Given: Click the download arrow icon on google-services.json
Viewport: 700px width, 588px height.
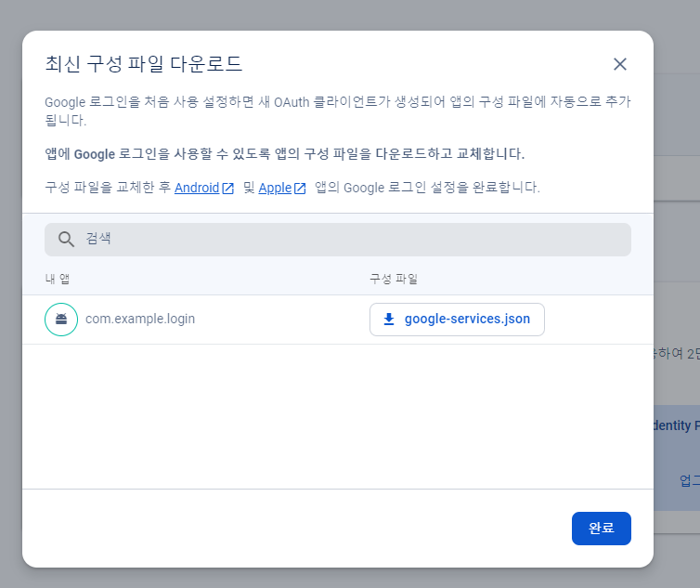Looking at the screenshot, I should tap(389, 320).
